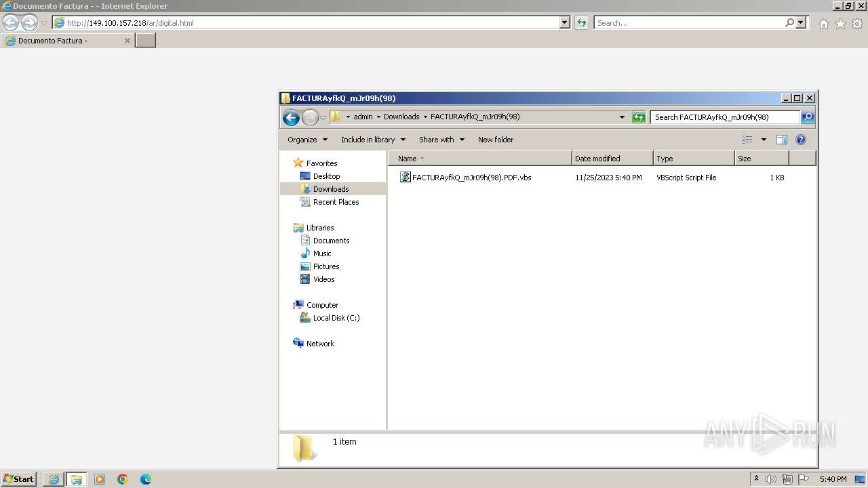Screen dimensions: 868x488
Task: Close the Documento Factura tab
Action: 127,41
